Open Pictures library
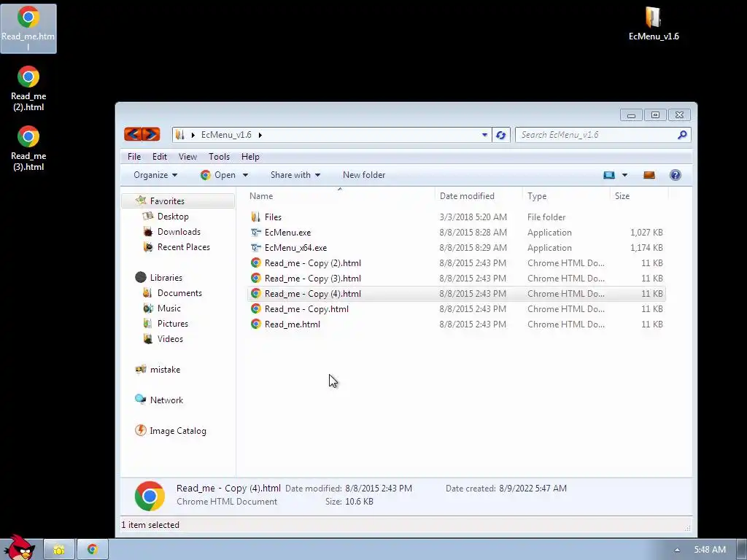Image resolution: width=747 pixels, height=560 pixels. click(x=172, y=323)
